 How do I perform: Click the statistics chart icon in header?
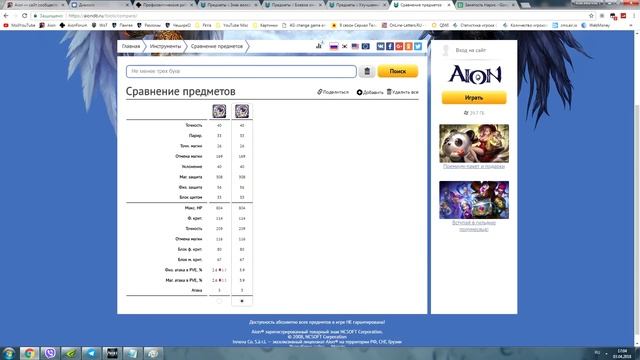[319, 46]
